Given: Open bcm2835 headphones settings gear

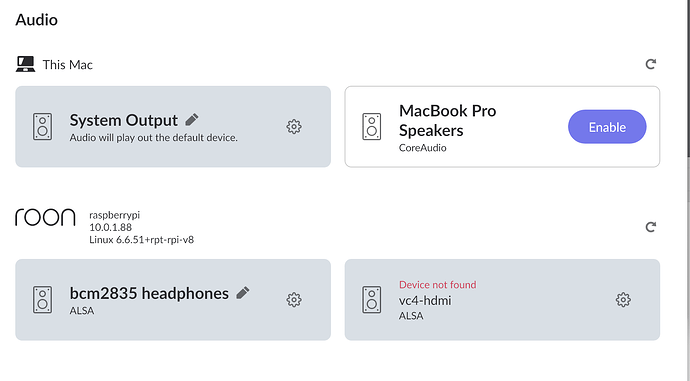Looking at the screenshot, I should [294, 300].
